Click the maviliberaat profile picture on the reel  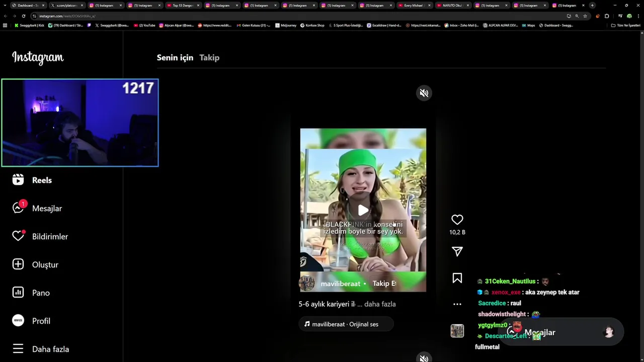click(x=307, y=284)
